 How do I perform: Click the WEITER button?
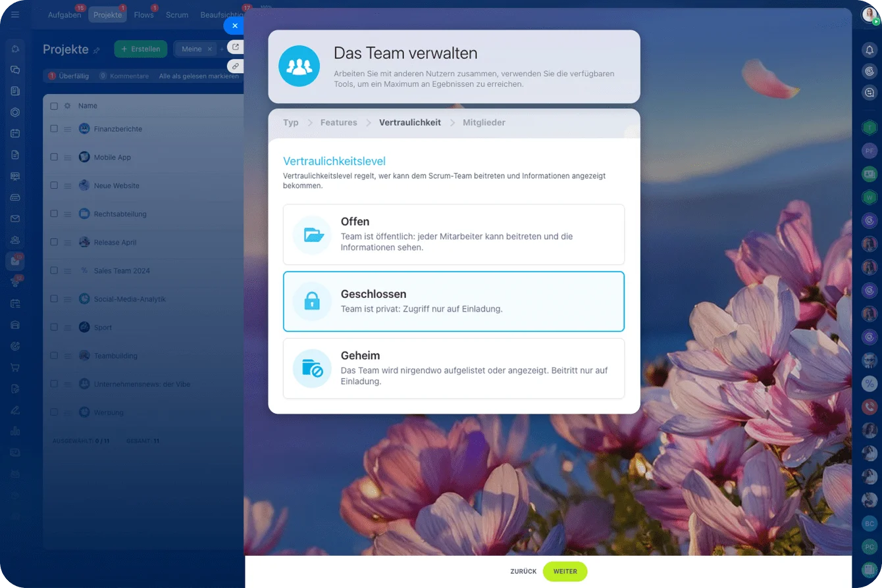pyautogui.click(x=565, y=571)
